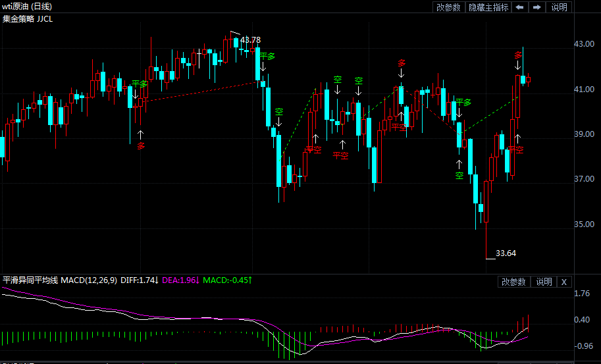This screenshot has width=601, height=364.
Task: Click the right arrow indicator button
Action: (537, 7)
